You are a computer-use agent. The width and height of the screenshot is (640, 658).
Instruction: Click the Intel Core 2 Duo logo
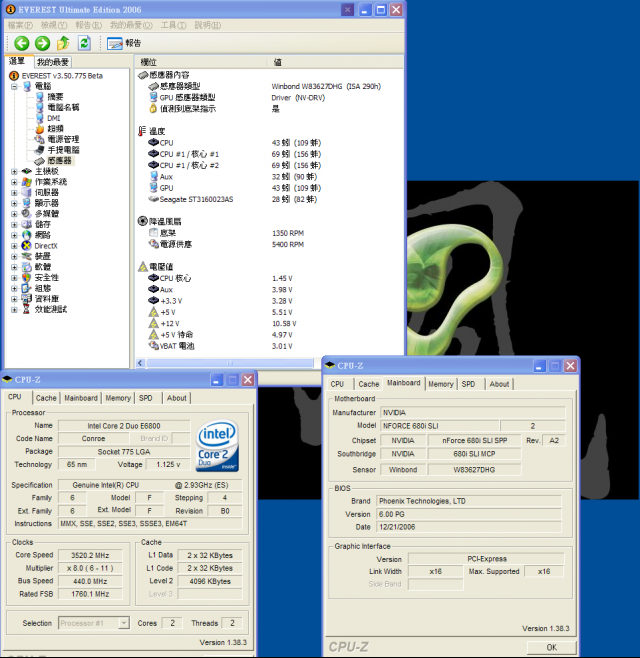click(217, 445)
